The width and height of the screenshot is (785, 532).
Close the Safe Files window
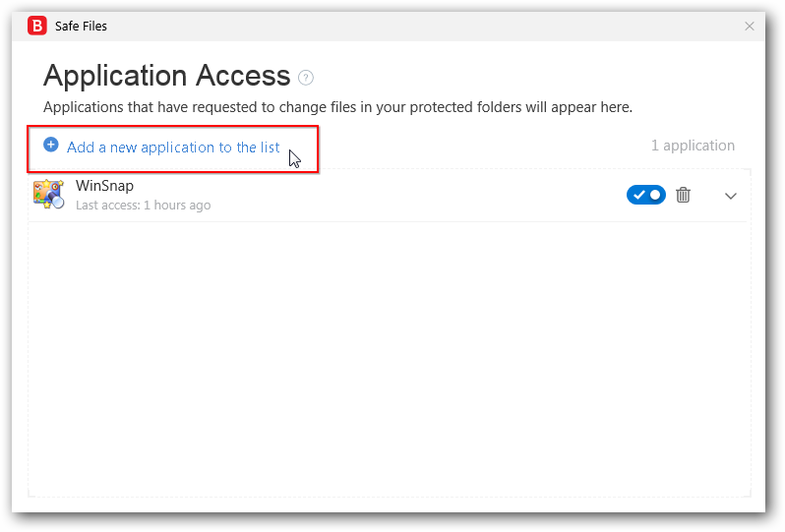tap(750, 27)
